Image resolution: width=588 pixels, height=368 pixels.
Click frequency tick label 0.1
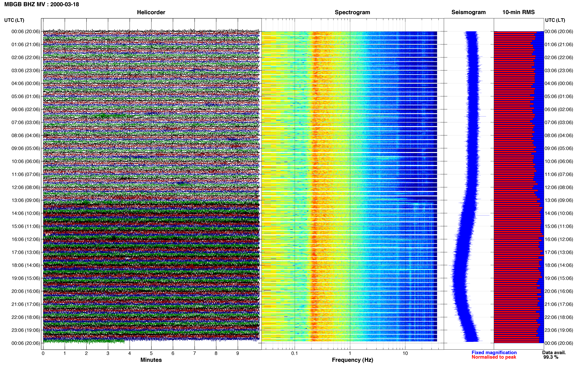[x=295, y=353]
